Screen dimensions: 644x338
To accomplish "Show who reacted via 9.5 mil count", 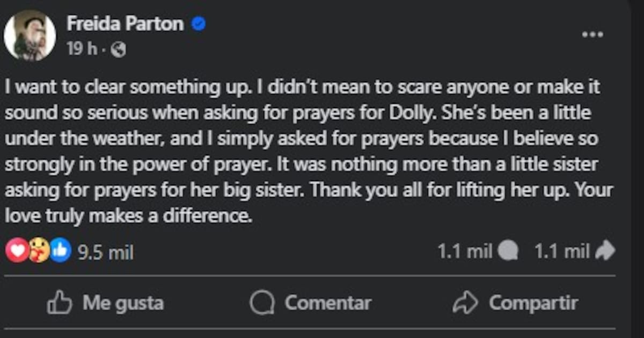I will point(106,252).
